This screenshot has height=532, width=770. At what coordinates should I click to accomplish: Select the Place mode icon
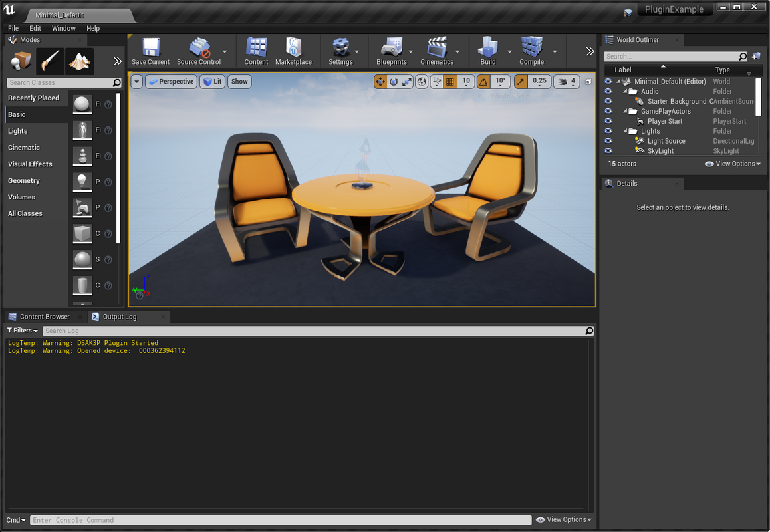click(x=21, y=61)
